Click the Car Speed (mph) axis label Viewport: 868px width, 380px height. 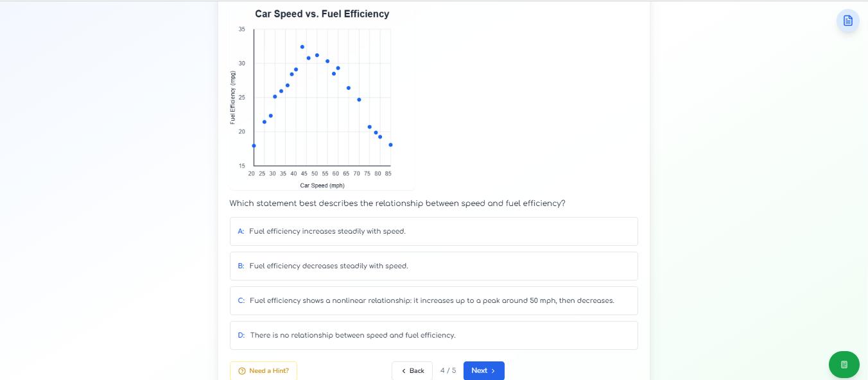[322, 186]
